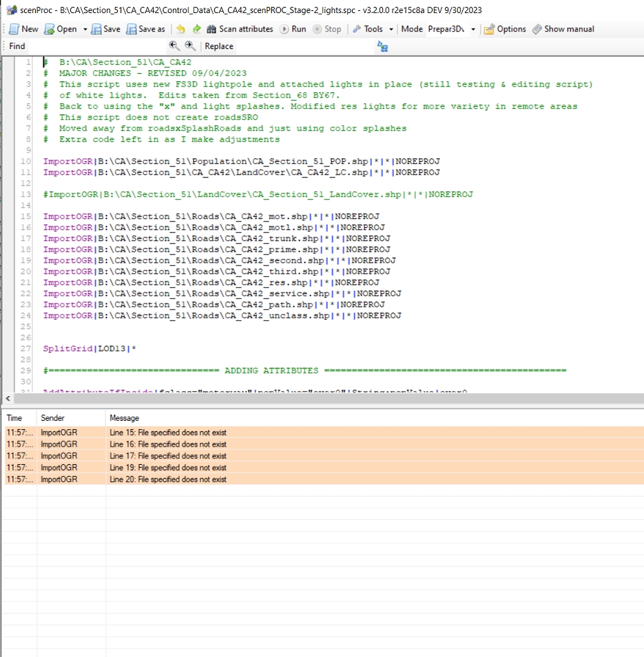Screen dimensions: 644x657
Task: Click the MAJOR CHANGES comment line
Action: pyautogui.click(x=145, y=73)
